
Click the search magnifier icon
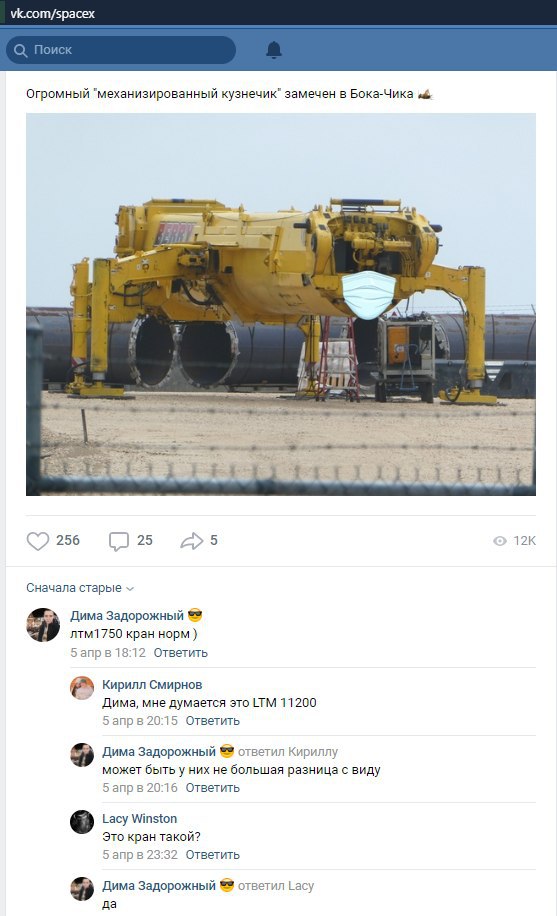20,50
